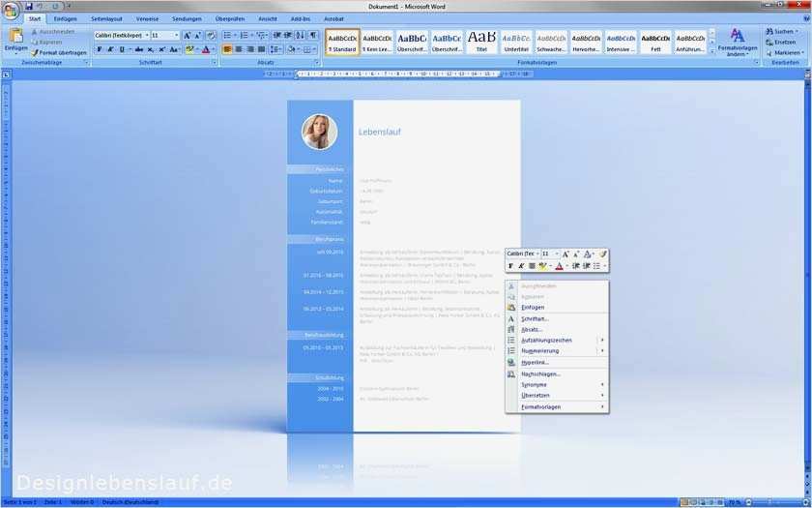Open Schriftart dialog launcher
Image resolution: width=812 pixels, height=508 pixels.
click(x=215, y=63)
